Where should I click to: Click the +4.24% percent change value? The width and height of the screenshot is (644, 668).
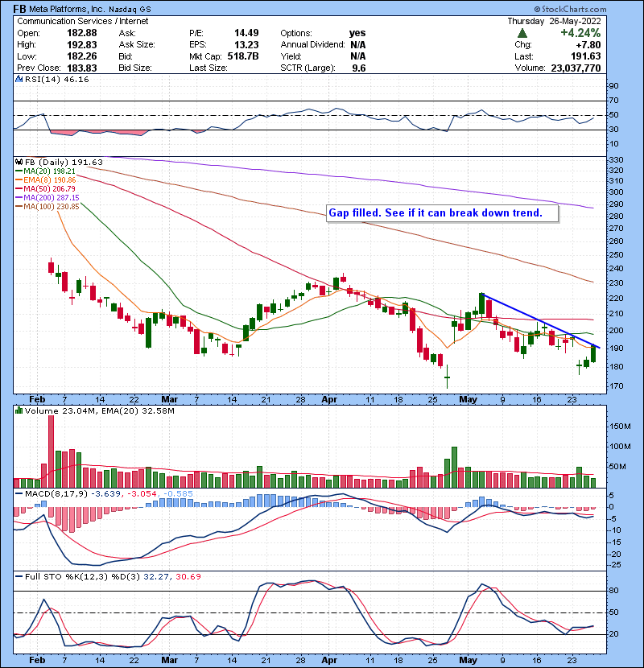580,33
